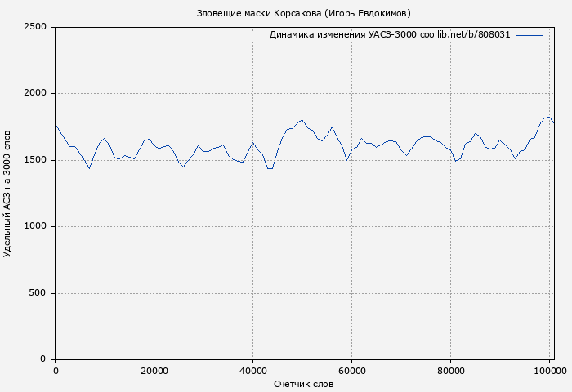Image resolution: width=572 pixels, height=392 pixels.
Task: Select the y-axis label 'Удельный АСЗ на 3000 слов'
Action: click(x=8, y=193)
